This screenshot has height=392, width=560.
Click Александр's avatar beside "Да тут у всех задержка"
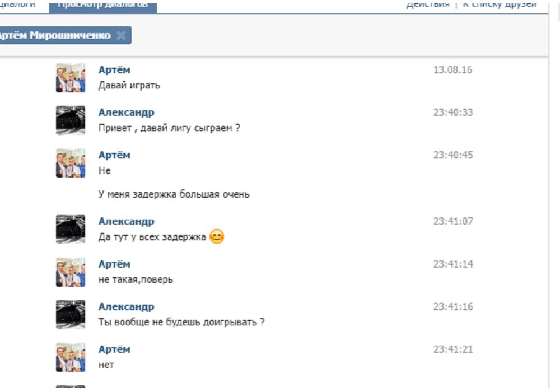pyautogui.click(x=71, y=229)
